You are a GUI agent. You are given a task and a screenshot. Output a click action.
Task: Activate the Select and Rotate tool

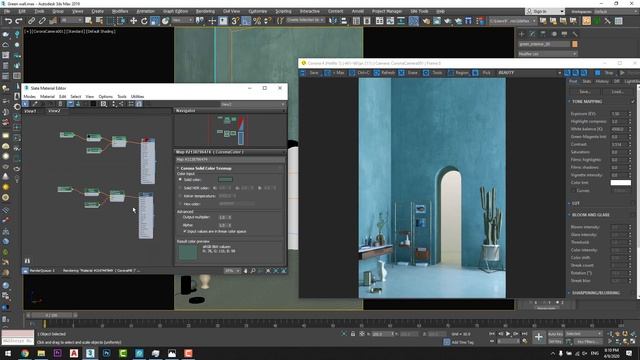click(x=144, y=20)
